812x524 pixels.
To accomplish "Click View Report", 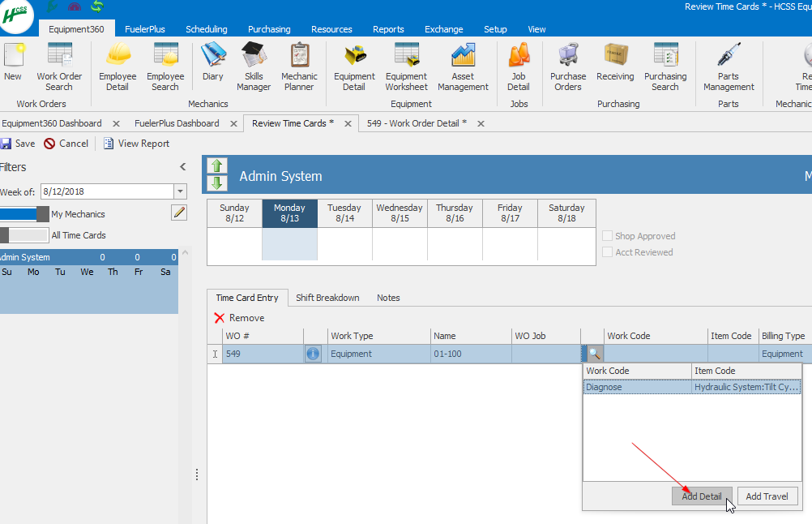I will click(137, 144).
